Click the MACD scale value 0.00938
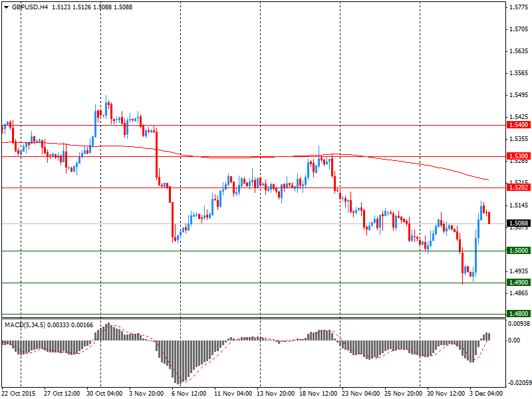The image size is (532, 399). [519, 324]
